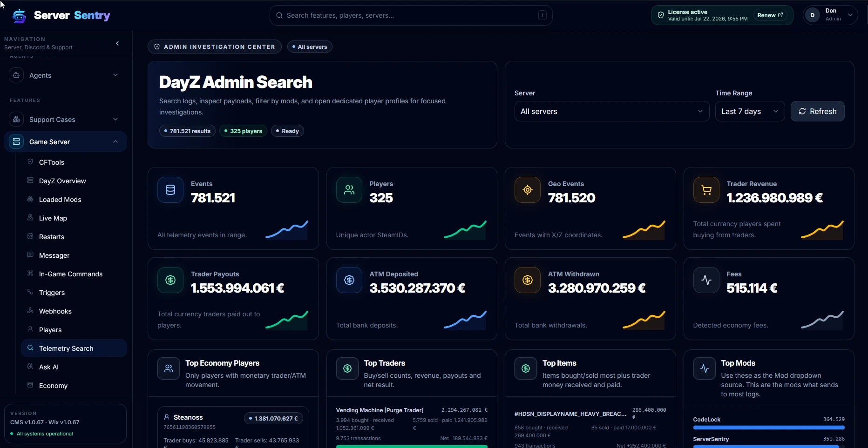The image size is (868, 448).
Task: Click the search magnifier icon in top bar
Action: pyautogui.click(x=279, y=15)
